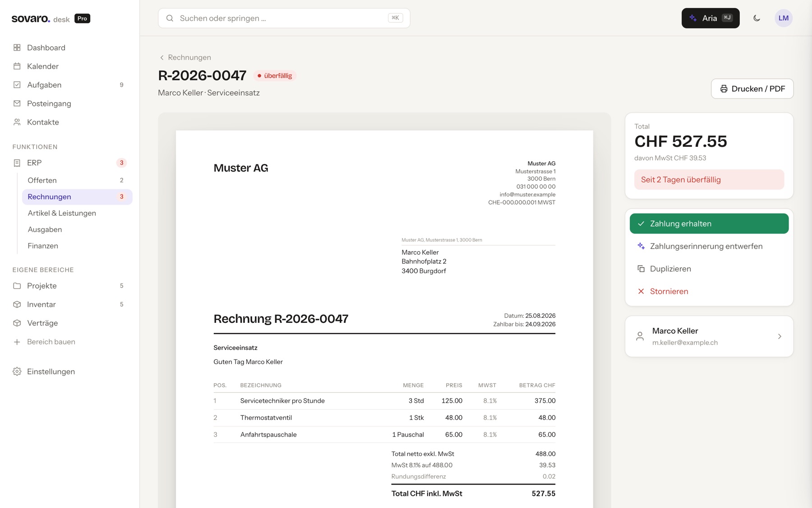Click the Inventar box icon

(17, 304)
